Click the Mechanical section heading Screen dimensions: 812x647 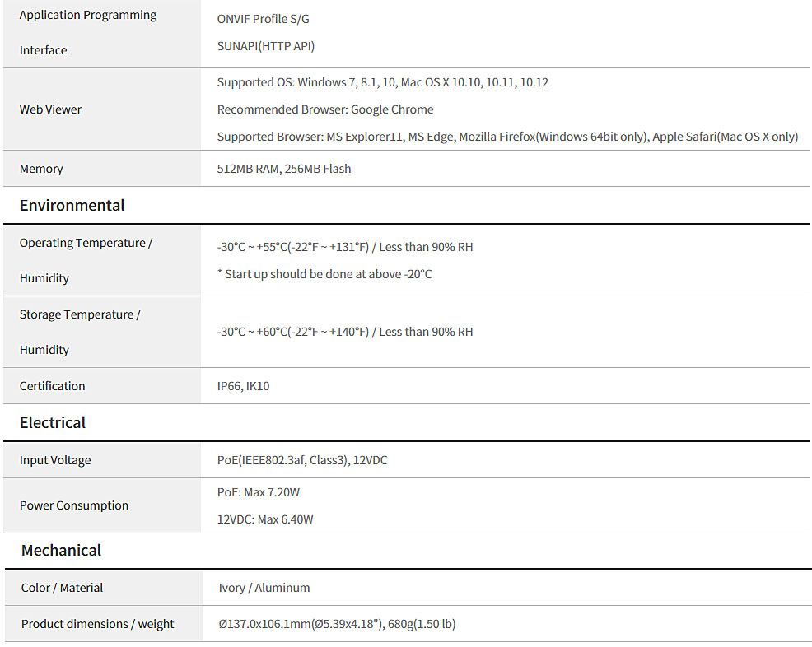click(x=61, y=551)
